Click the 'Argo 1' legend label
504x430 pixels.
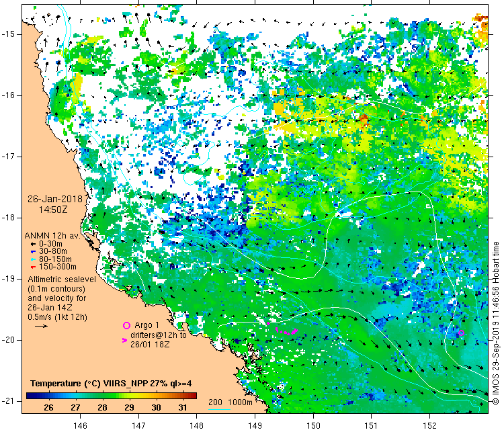pos(146,325)
